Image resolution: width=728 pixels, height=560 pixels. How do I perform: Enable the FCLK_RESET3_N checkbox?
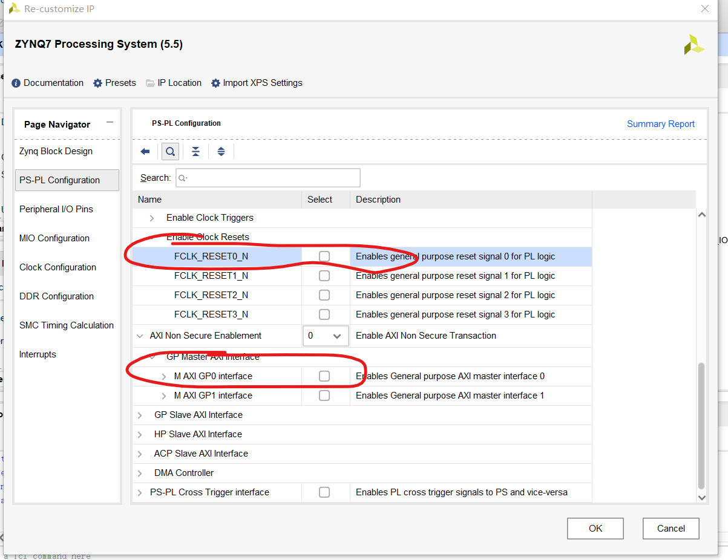(x=324, y=314)
